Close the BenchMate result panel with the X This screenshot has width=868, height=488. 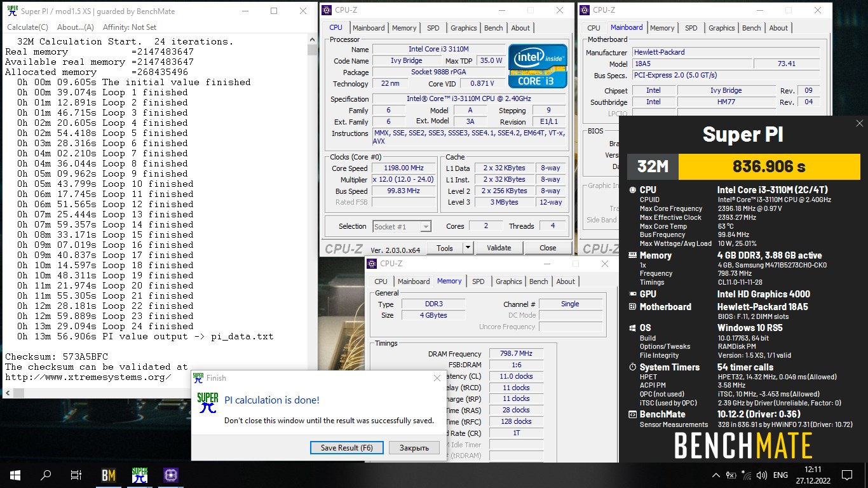859,123
